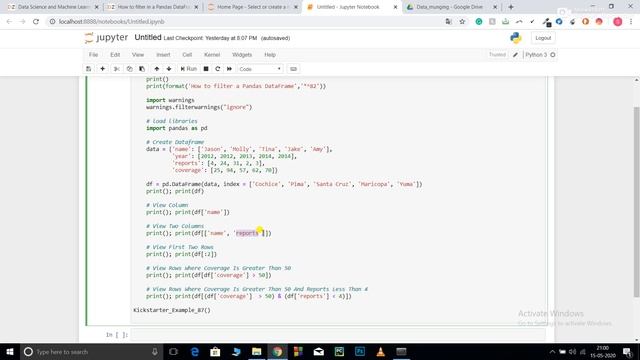This screenshot has height=360, width=640.
Task: Click the '# View First Two Rows' comment
Action: point(180,247)
